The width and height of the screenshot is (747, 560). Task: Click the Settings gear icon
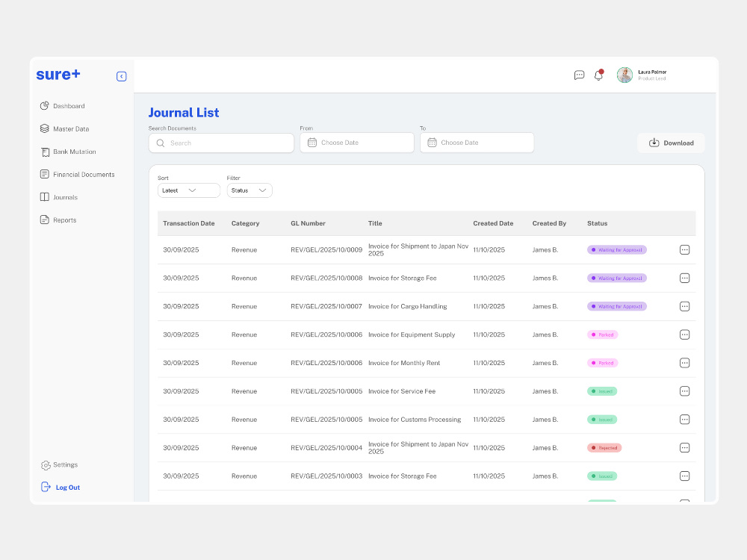46,465
